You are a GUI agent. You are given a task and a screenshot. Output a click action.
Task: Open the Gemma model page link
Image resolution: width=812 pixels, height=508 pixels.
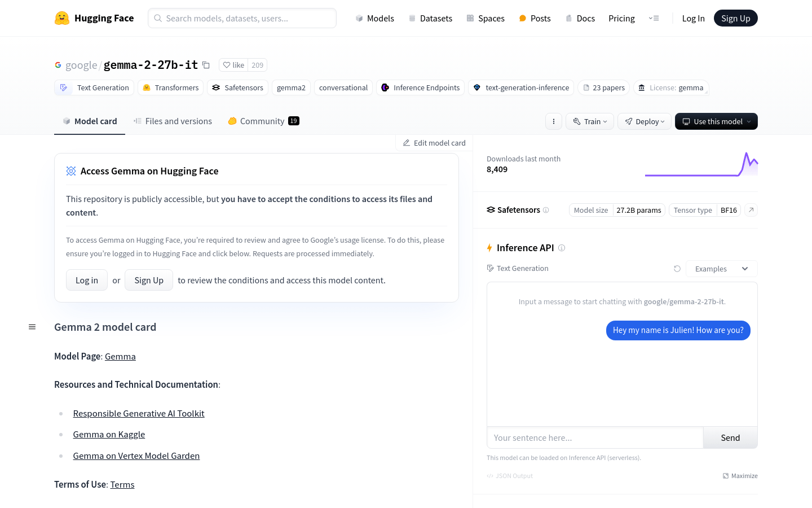120,356
